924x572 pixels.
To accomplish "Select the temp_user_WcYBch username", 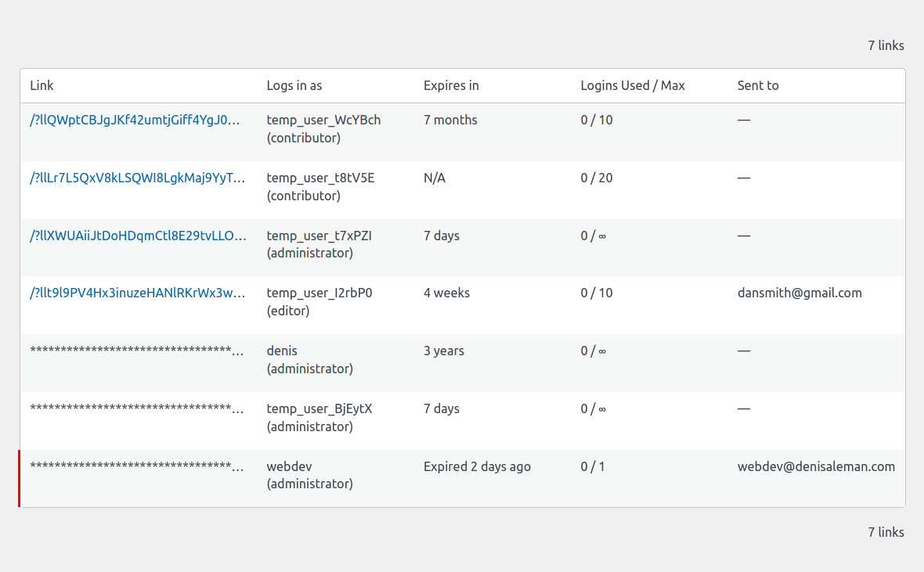I will click(323, 120).
